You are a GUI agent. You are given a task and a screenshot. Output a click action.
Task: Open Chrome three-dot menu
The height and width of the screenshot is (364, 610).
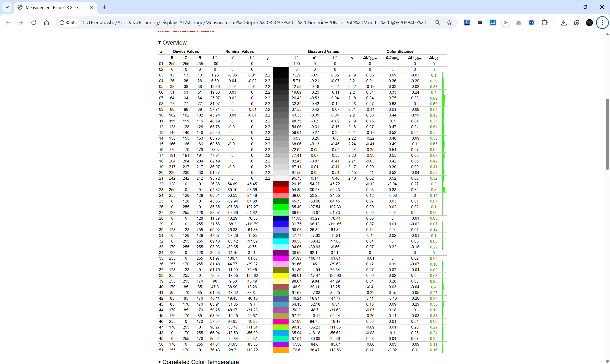coord(602,23)
